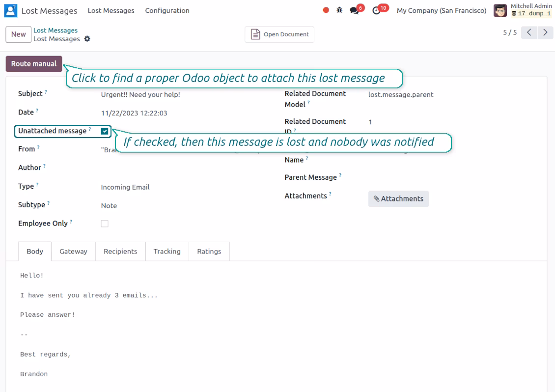Open the gear actions menu next to Lost Messages
This screenshot has height=392, width=555.
coord(87,39)
